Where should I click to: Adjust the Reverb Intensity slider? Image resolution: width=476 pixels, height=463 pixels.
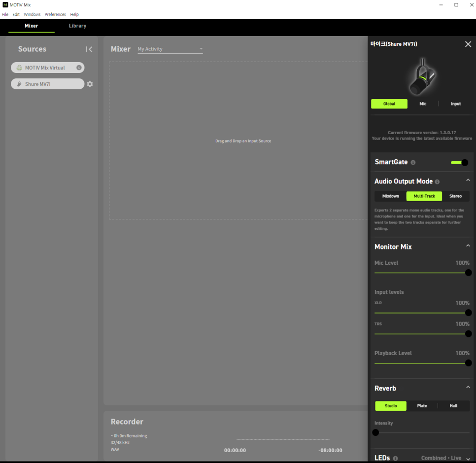point(421,432)
